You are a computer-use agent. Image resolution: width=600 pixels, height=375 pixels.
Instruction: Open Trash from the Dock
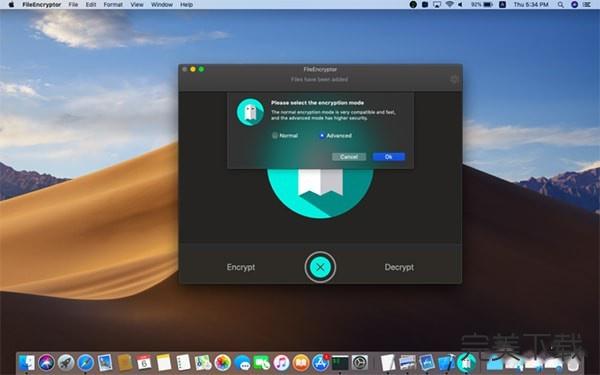(573, 362)
